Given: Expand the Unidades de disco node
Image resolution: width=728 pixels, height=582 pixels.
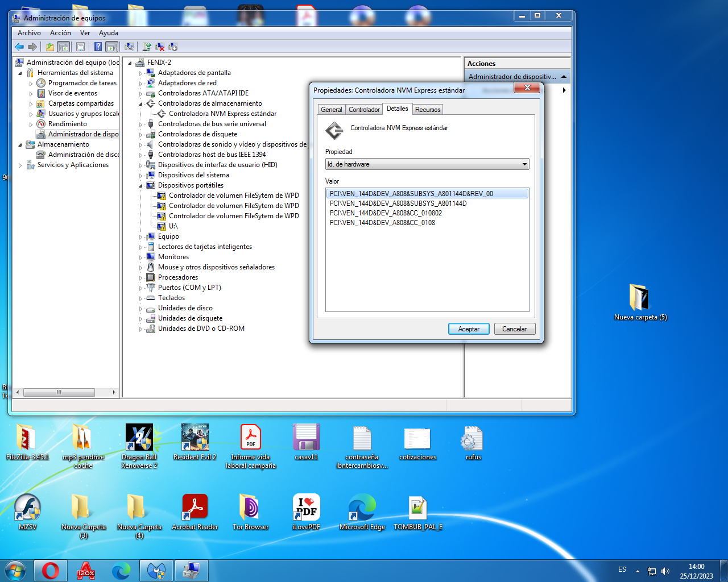Looking at the screenshot, I should (141, 309).
